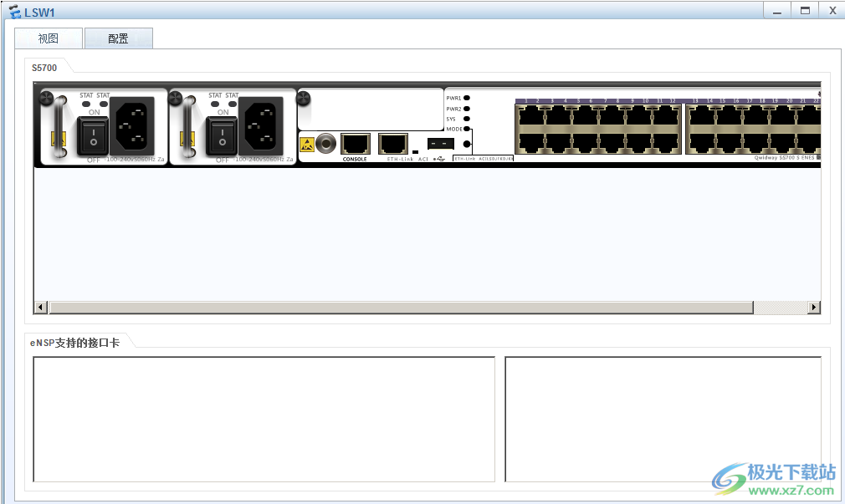
Task: Select the eNSP支持的接口卡 panel tab
Action: (x=75, y=343)
